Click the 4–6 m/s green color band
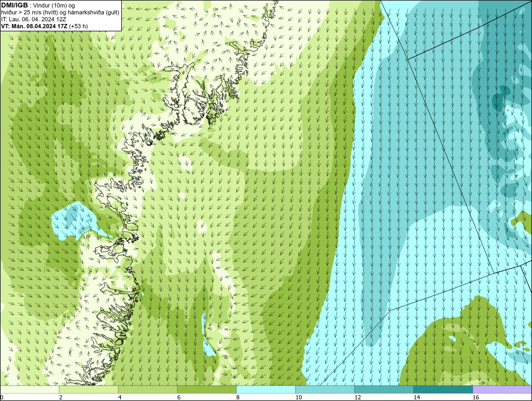Image resolution: width=532 pixels, height=401 pixels. 148,389
